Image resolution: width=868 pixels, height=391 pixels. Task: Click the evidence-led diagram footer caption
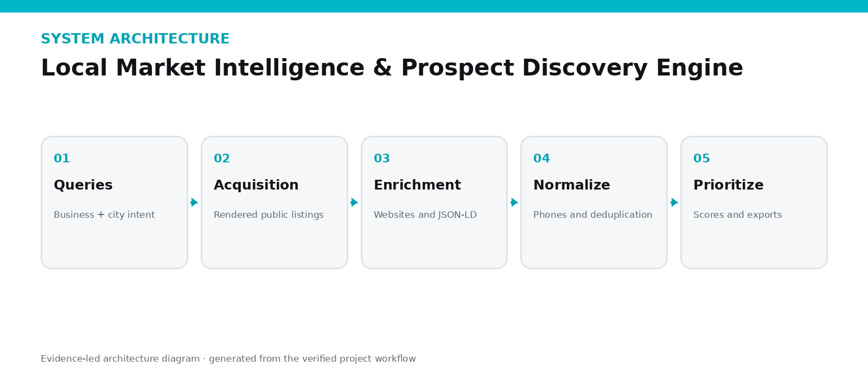[x=228, y=359]
